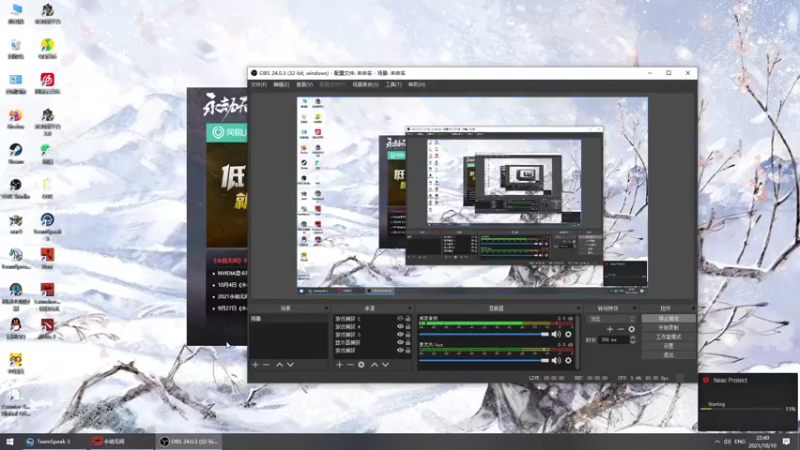This screenshot has width=800, height=450.
Task: Move scene up with the up arrow
Action: (x=279, y=365)
